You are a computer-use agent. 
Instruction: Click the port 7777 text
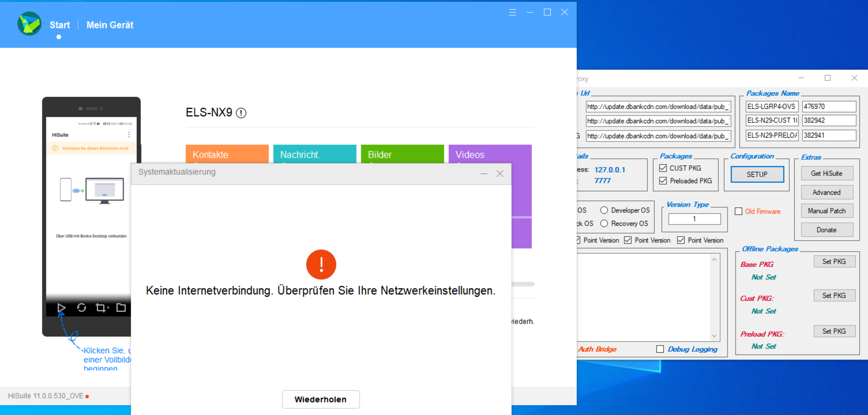(602, 181)
